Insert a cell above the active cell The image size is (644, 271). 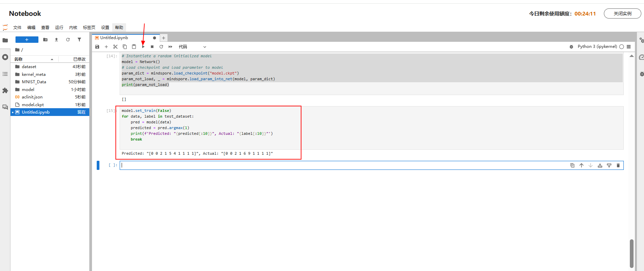(x=600, y=165)
